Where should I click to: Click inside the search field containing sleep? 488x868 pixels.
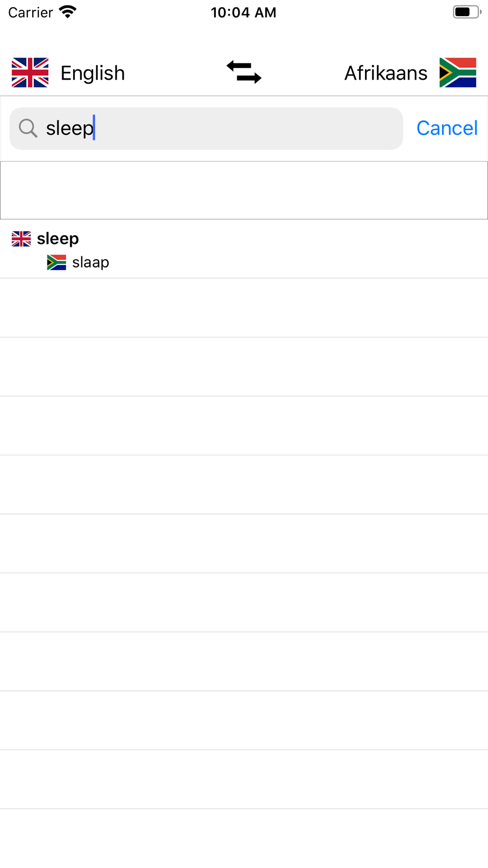point(206,128)
